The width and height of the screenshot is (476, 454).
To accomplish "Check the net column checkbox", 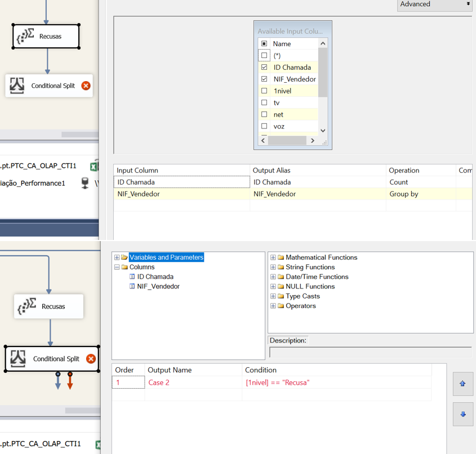I will (264, 114).
